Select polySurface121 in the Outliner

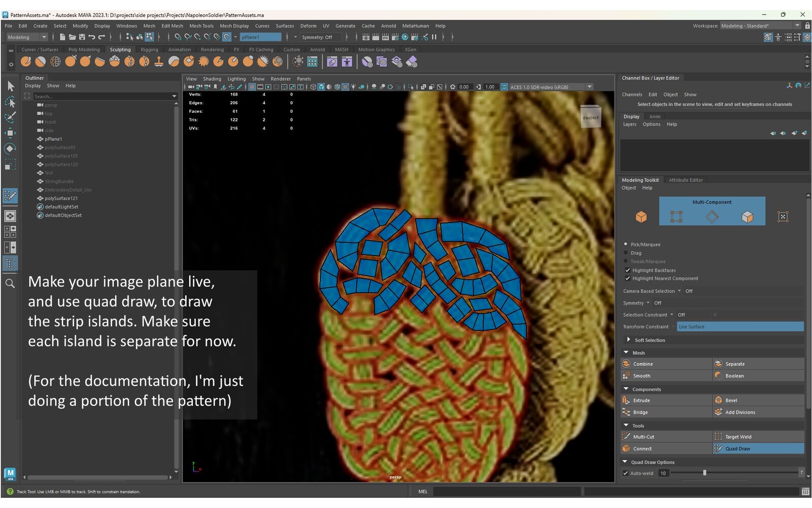61,198
